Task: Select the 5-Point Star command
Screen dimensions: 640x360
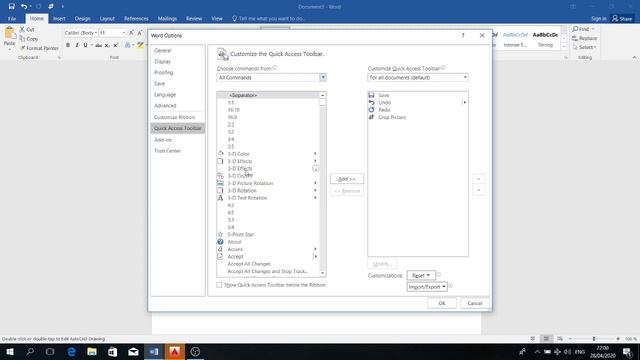Action: 267,234
